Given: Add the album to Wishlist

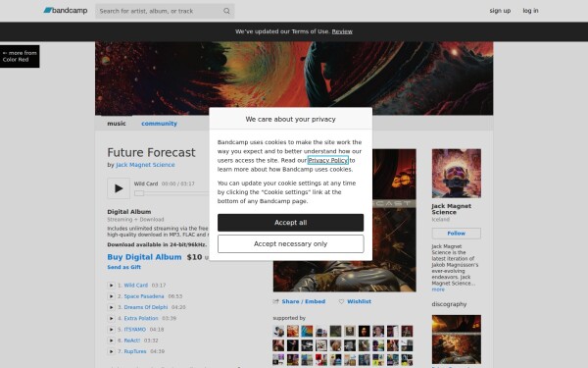Looking at the screenshot, I should coord(359,301).
